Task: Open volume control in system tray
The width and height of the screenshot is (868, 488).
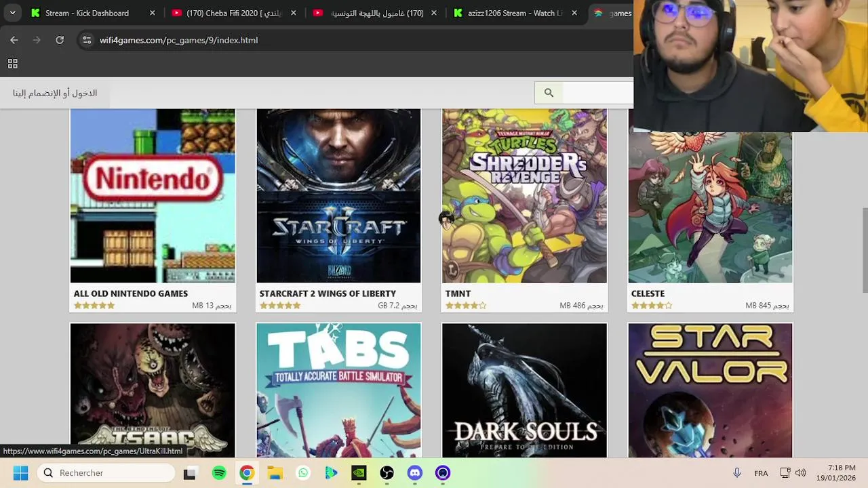Action: (800, 473)
